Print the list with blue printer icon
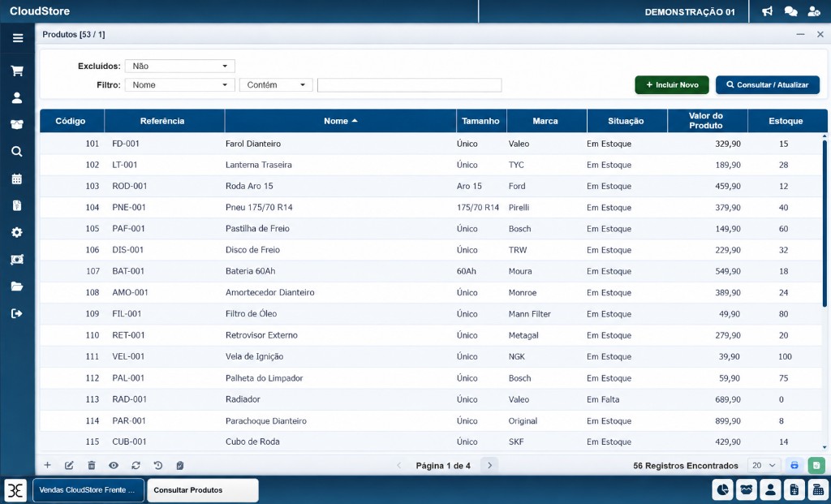Image resolution: width=831 pixels, height=504 pixels. (x=794, y=465)
